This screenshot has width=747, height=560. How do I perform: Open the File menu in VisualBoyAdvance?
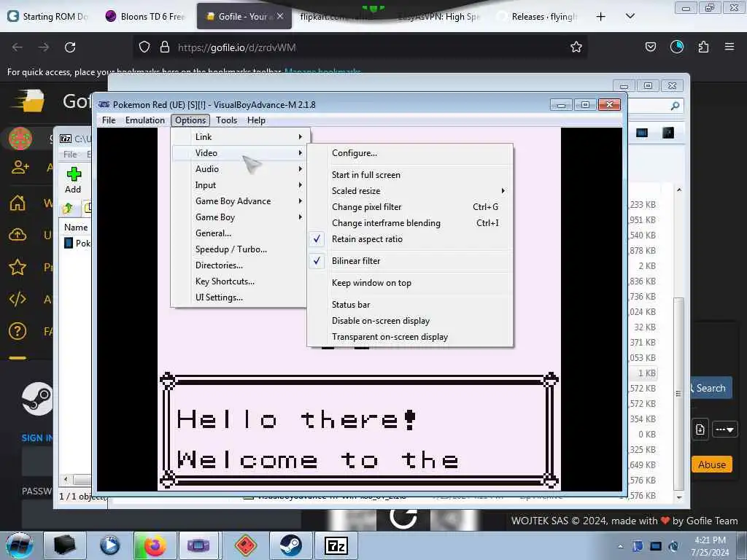[109, 120]
